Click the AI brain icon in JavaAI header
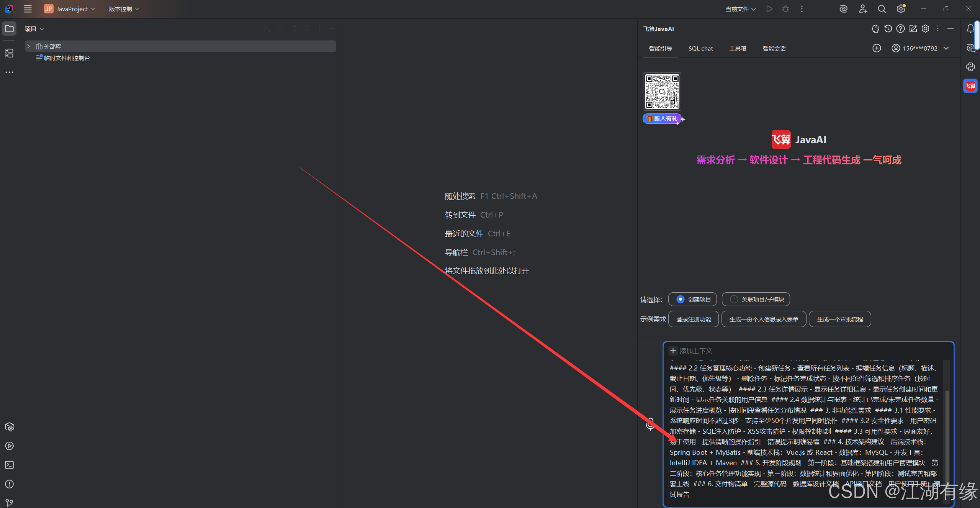The height and width of the screenshot is (508, 980). pos(875,29)
